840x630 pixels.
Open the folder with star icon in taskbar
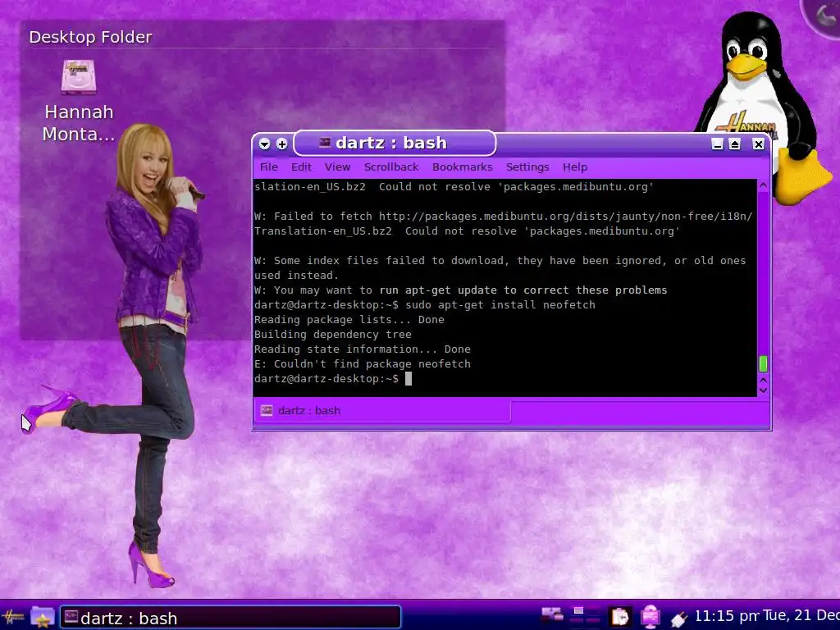[43, 617]
